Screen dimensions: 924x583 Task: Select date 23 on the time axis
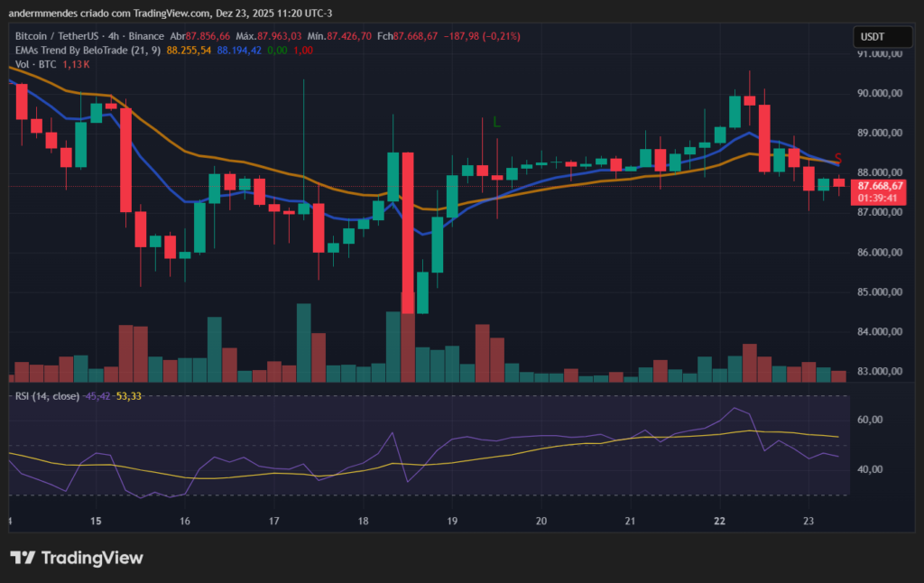[x=808, y=522]
